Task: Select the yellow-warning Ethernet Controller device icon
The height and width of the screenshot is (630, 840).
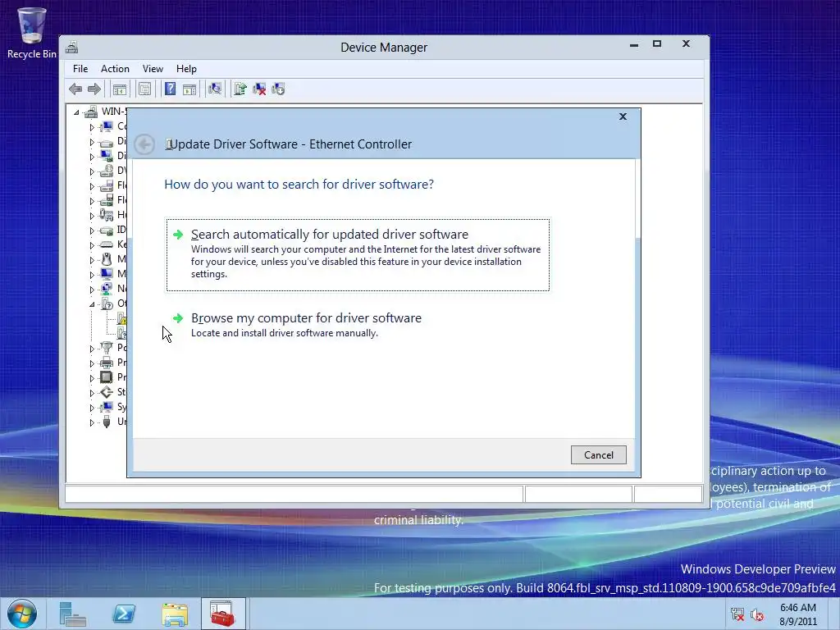Action: click(x=121, y=318)
